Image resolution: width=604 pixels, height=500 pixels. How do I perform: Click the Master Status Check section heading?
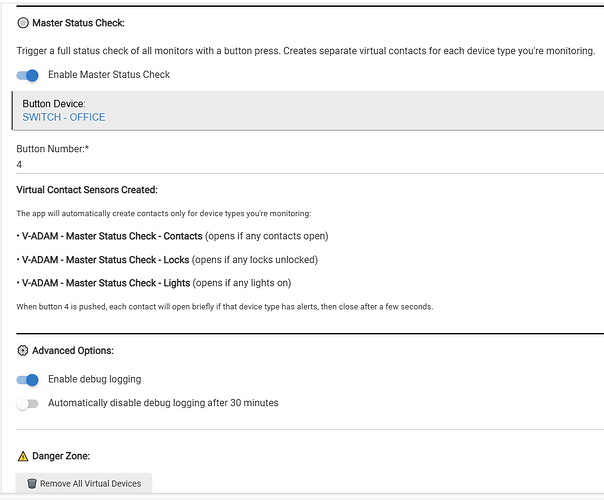79,22
